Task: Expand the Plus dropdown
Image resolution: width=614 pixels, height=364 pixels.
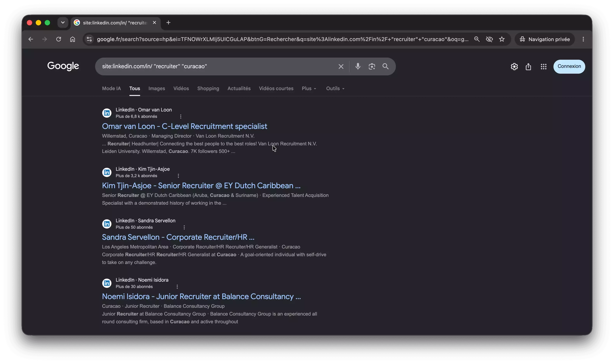Action: coord(309,89)
